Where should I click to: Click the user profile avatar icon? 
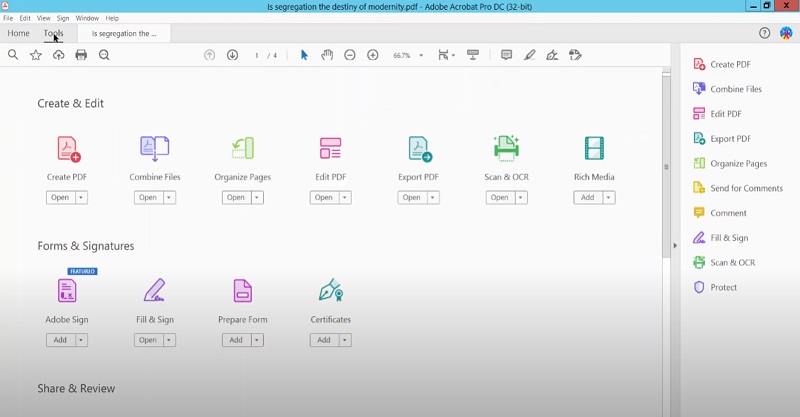pyautogui.click(x=786, y=33)
